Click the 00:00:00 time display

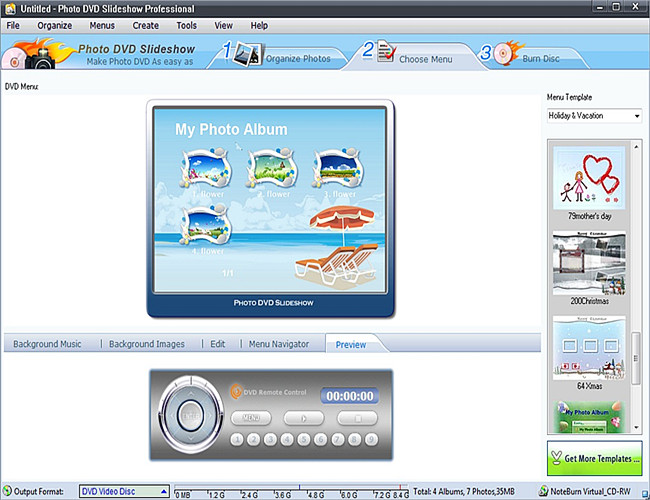pyautogui.click(x=349, y=396)
